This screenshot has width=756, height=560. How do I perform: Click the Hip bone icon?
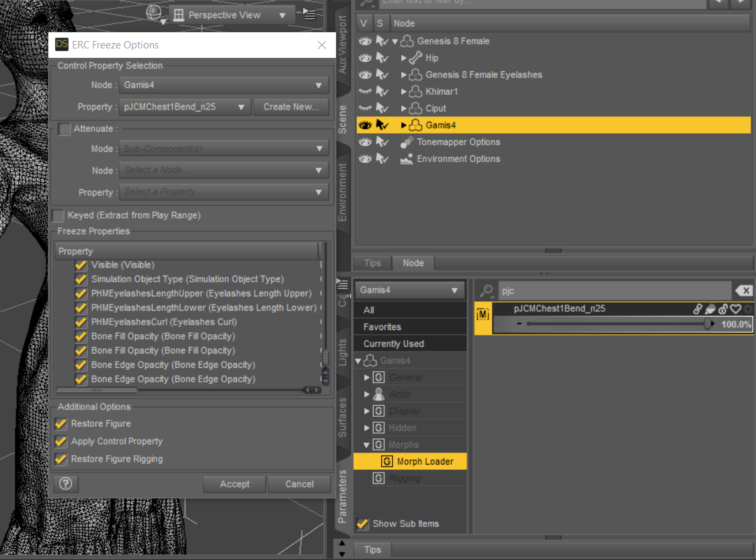415,58
